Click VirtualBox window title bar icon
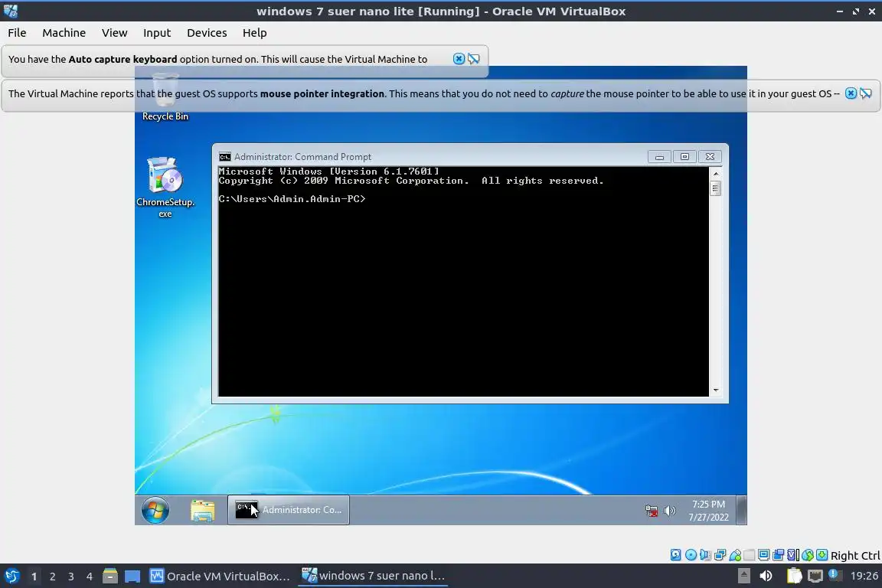Viewport: 882px width, 588px height. click(x=11, y=11)
